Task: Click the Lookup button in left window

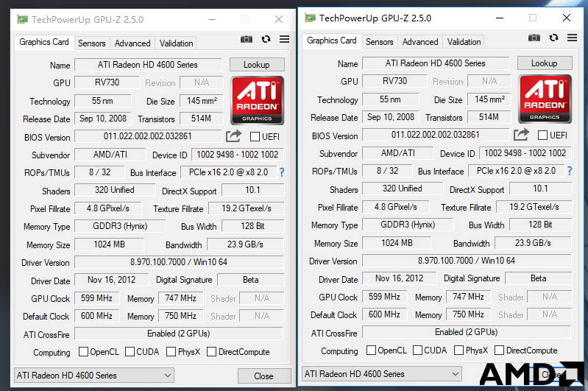Action: pos(257,65)
